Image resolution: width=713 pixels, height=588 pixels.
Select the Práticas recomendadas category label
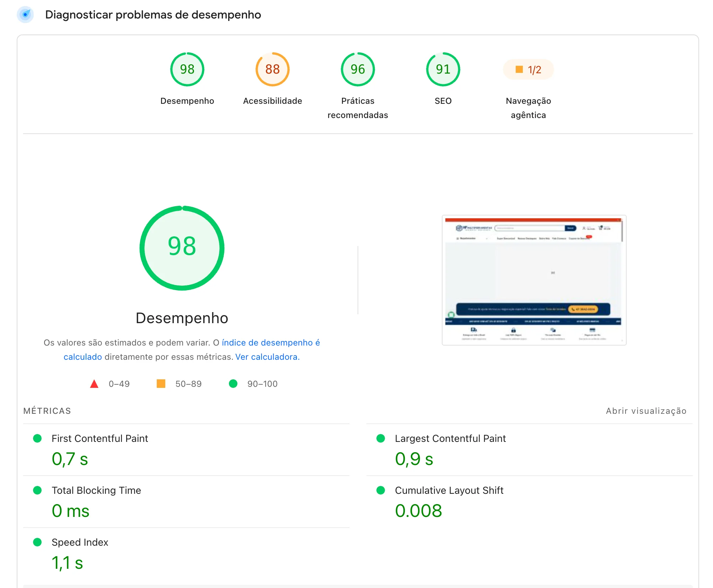coord(358,108)
